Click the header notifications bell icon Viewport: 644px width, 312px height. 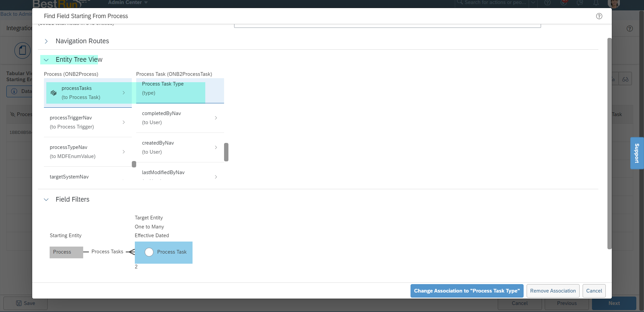tap(596, 3)
